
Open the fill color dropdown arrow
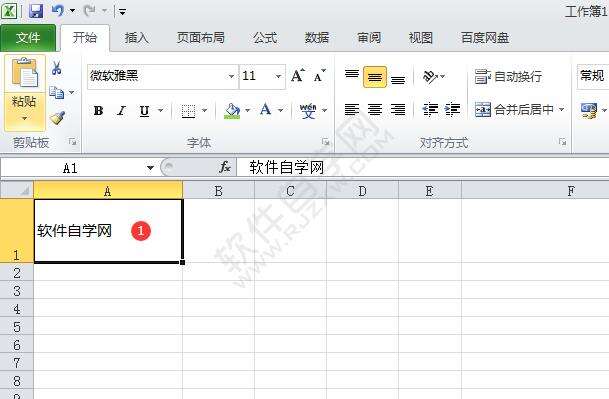pyautogui.click(x=247, y=111)
